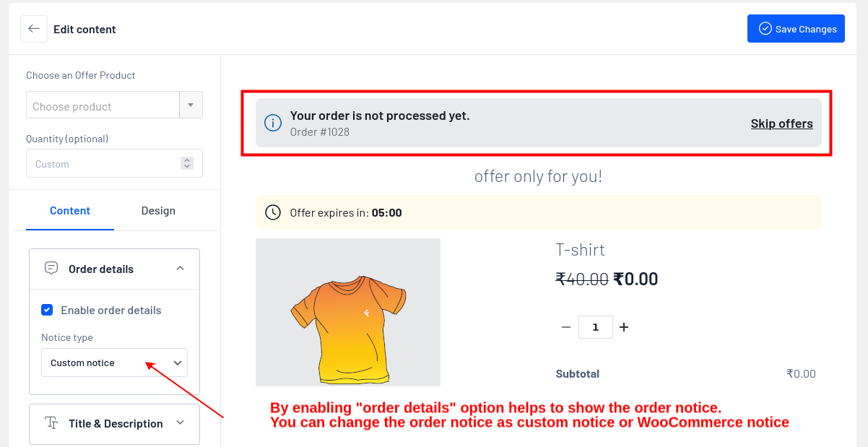The height and width of the screenshot is (447, 868).
Task: Click the Order details chat icon
Action: pyautogui.click(x=51, y=269)
